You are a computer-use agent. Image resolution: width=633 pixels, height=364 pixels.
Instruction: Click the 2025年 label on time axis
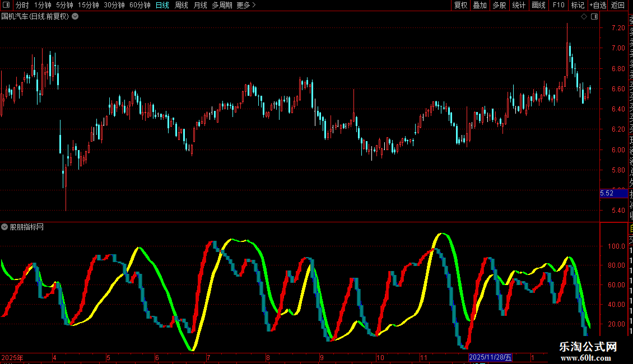pos(12,357)
